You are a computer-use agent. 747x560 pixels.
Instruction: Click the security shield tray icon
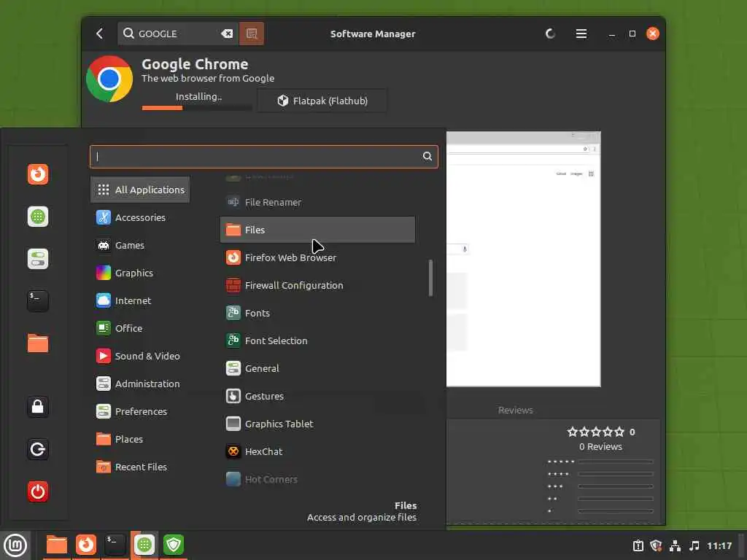click(656, 545)
